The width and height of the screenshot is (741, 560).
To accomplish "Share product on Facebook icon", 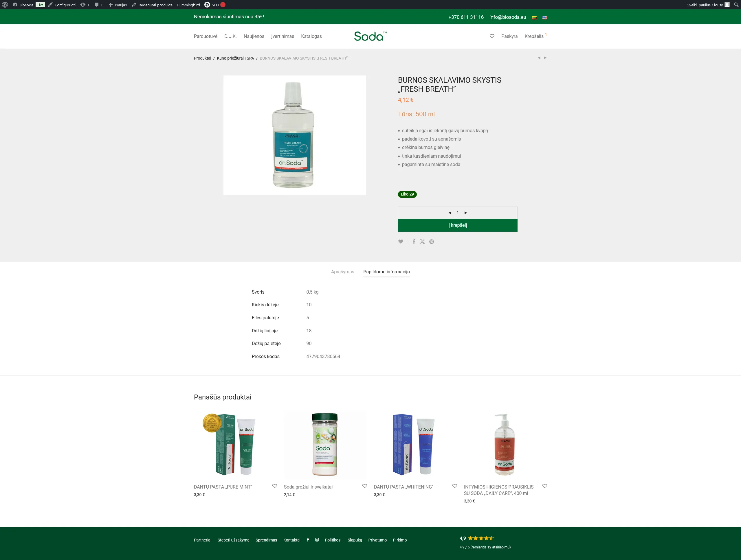I will click(414, 242).
